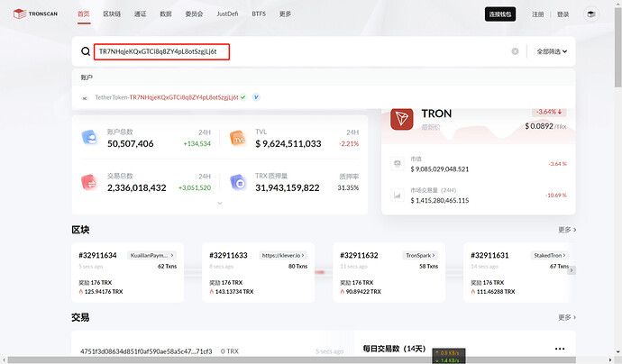Screen dimensions: 622x364
Task: Open block #32911632
Action: pos(359,255)
